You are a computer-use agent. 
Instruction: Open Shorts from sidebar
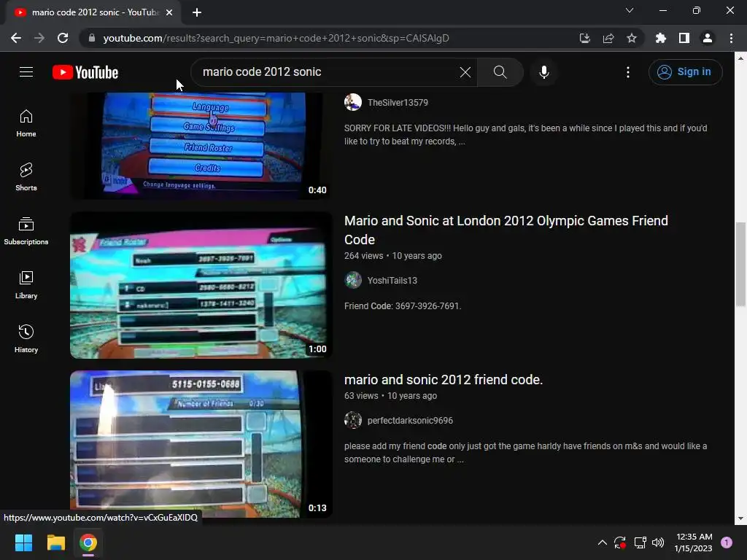click(x=26, y=177)
